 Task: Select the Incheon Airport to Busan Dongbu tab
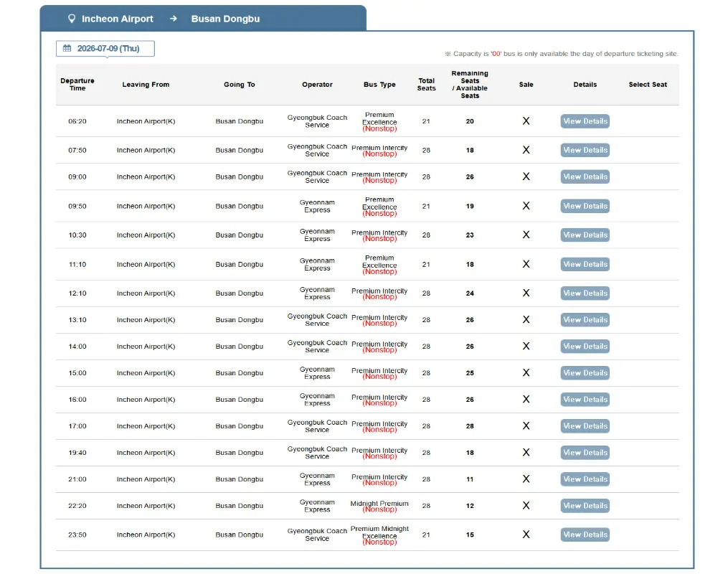click(x=203, y=19)
